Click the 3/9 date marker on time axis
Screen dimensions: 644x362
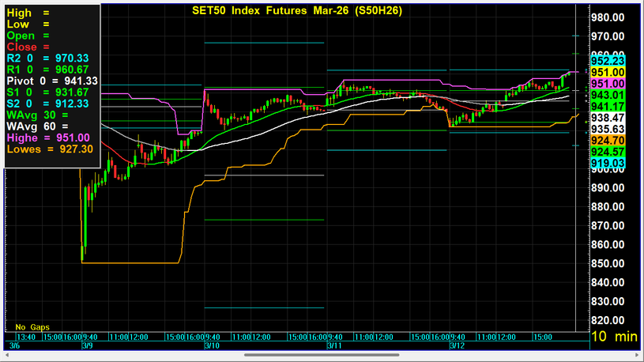[87, 345]
